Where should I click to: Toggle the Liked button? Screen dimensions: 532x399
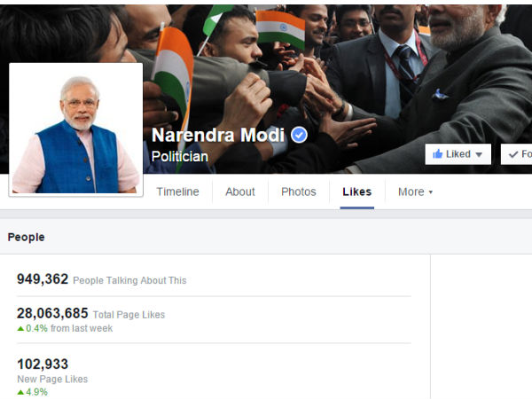pyautogui.click(x=458, y=154)
